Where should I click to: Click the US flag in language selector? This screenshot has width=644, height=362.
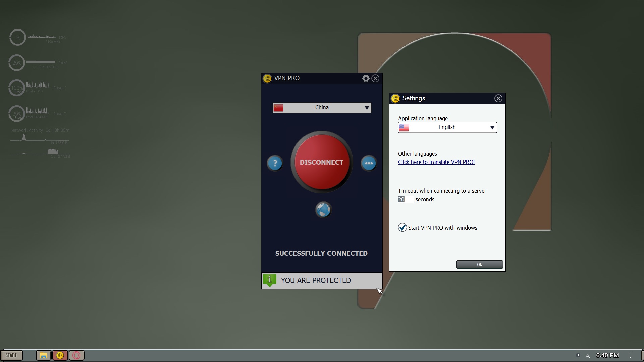click(404, 128)
